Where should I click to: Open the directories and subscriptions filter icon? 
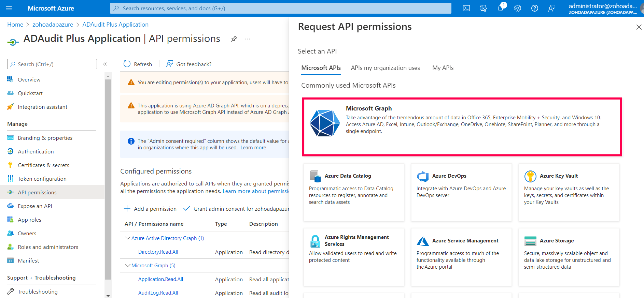[484, 8]
